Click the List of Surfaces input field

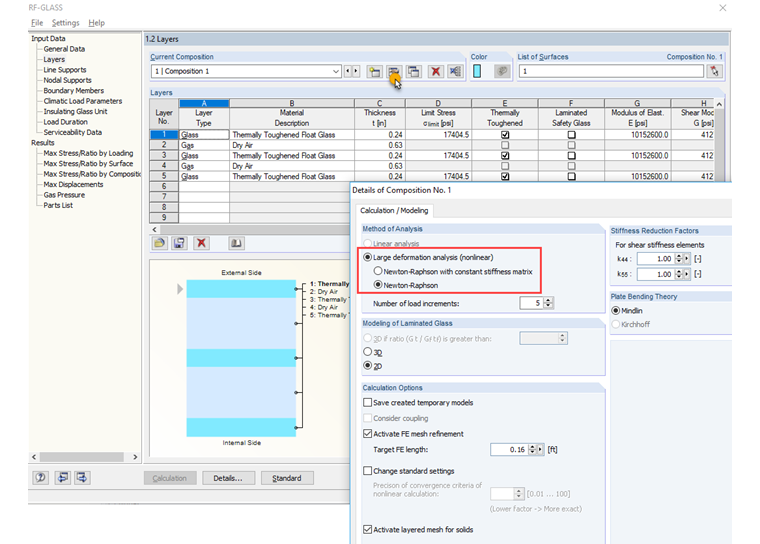pyautogui.click(x=611, y=71)
